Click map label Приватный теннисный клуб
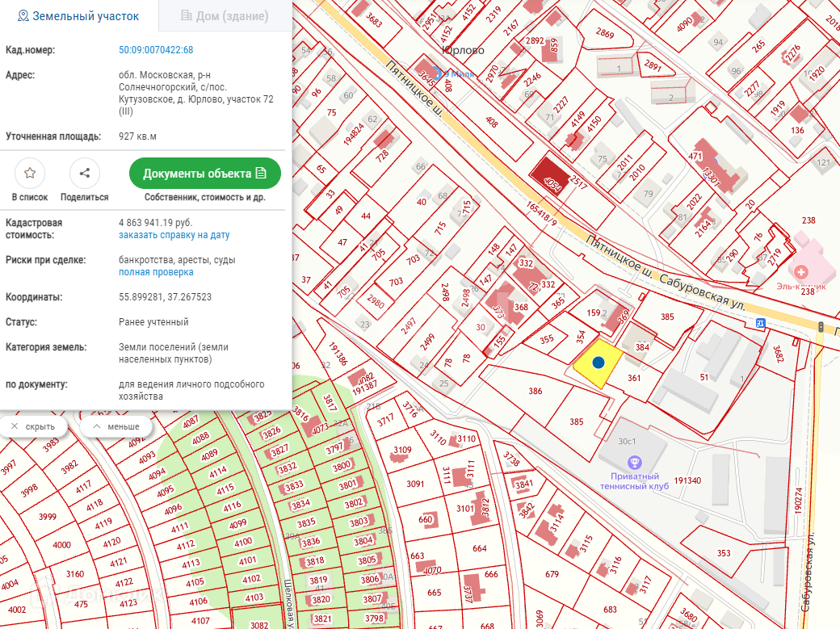 tap(634, 481)
